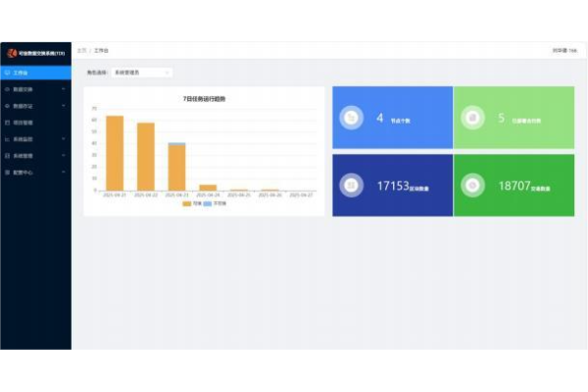
Task: Click the 项目管理 icon in sidebar
Action: pyautogui.click(x=8, y=122)
